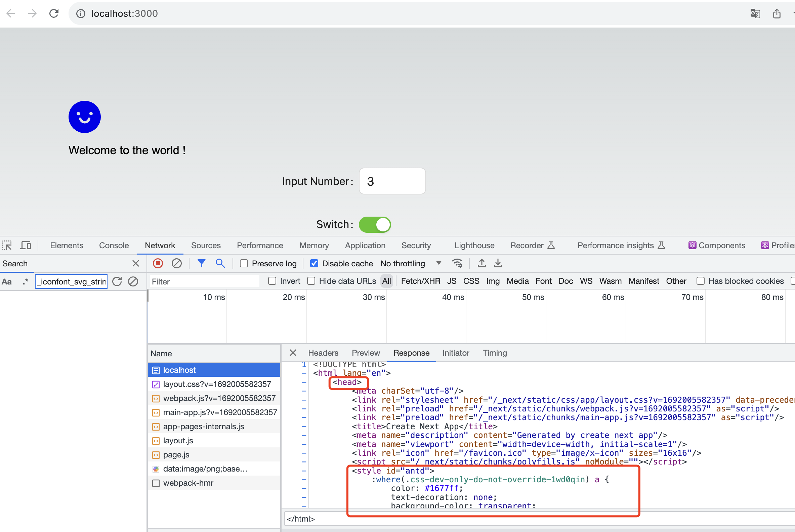This screenshot has width=795, height=532.
Task: Open the Preview tab for localhost
Action: click(x=366, y=353)
